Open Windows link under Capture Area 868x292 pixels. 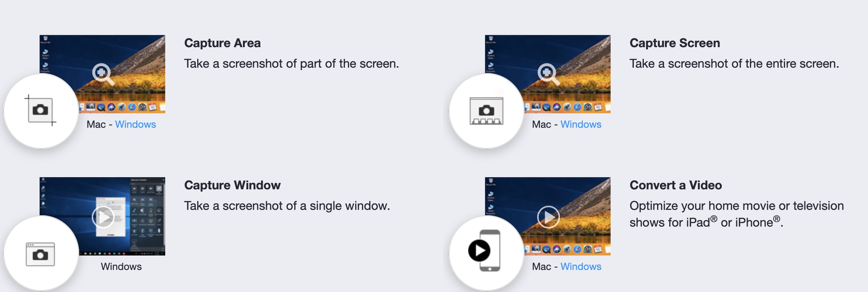[x=136, y=124]
